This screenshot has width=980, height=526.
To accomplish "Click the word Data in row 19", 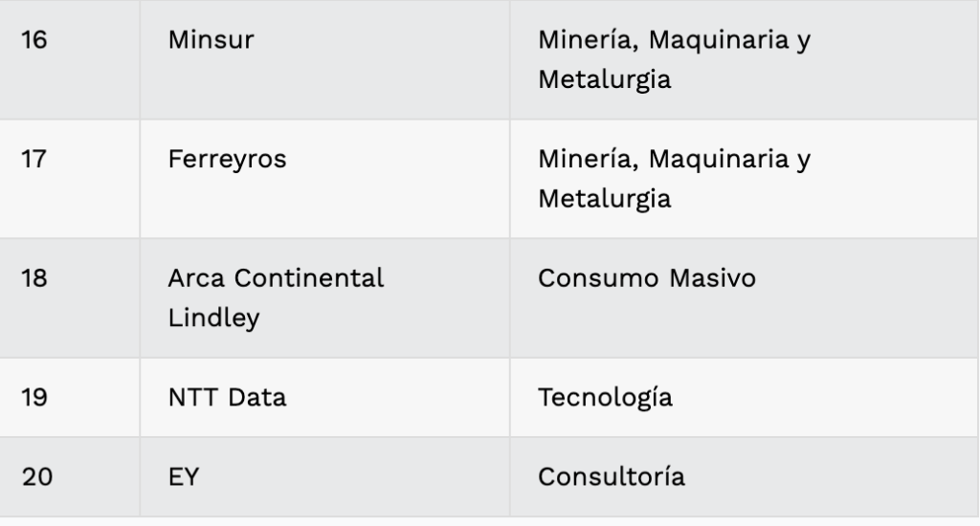I will 256,397.
